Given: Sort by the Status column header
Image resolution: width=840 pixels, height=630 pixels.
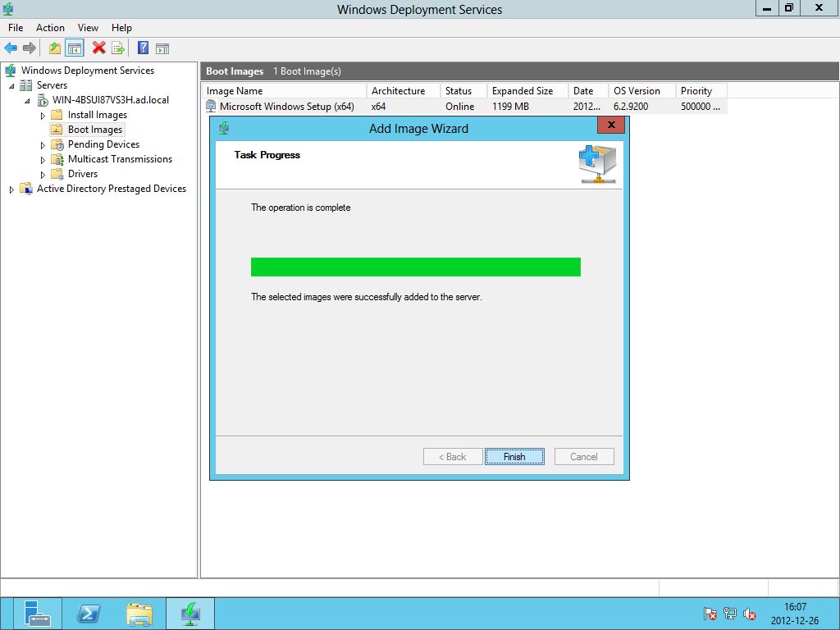Looking at the screenshot, I should (463, 90).
